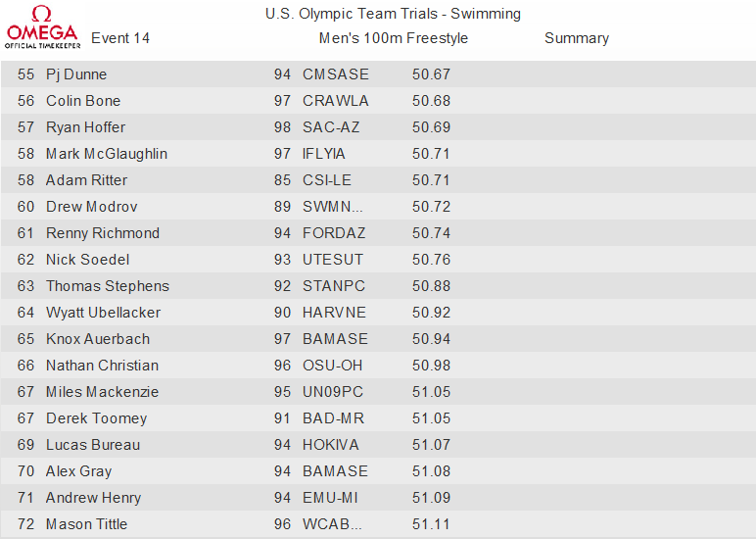Select Wyatt Ubellacker's name

point(103,313)
